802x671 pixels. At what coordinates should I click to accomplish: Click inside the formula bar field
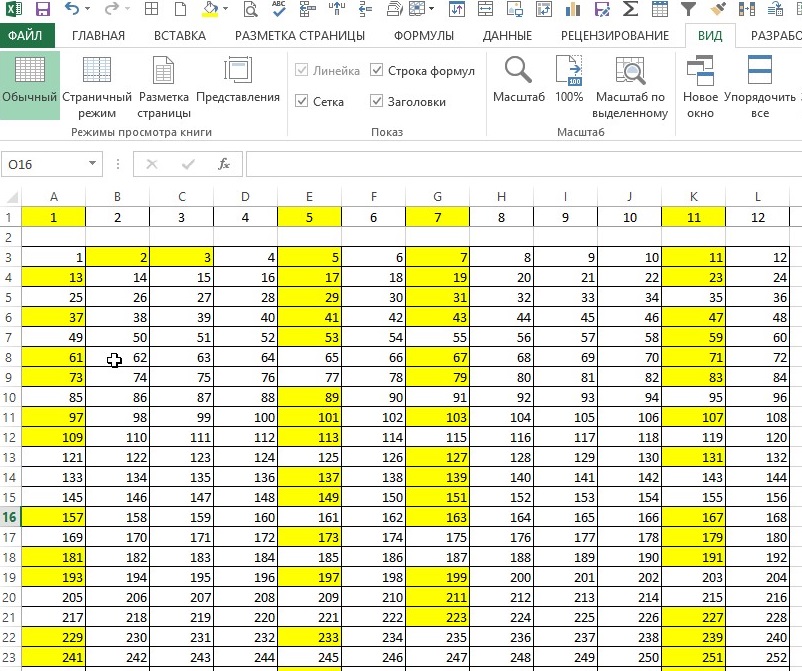tap(524, 164)
